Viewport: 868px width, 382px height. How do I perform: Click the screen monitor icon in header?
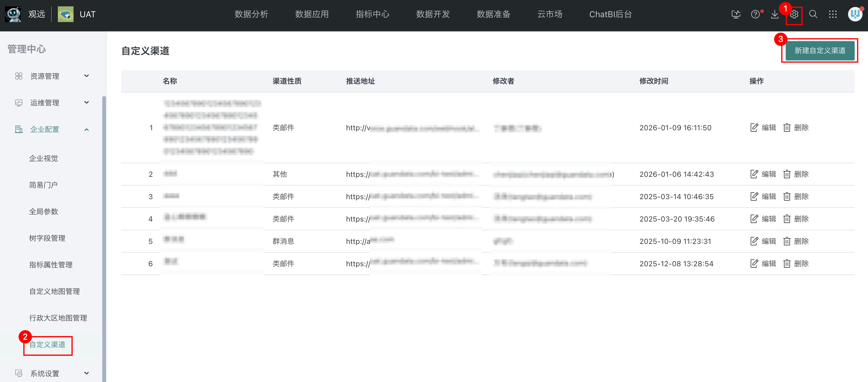coord(736,15)
